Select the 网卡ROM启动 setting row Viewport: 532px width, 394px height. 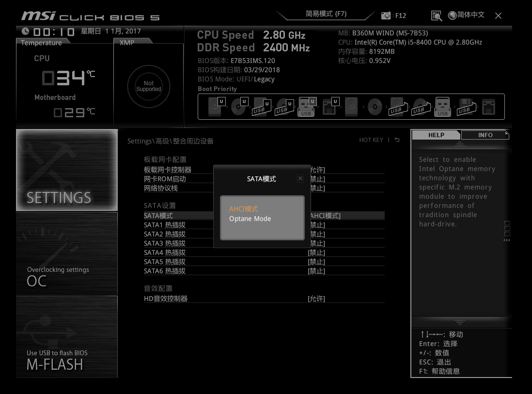(264, 179)
